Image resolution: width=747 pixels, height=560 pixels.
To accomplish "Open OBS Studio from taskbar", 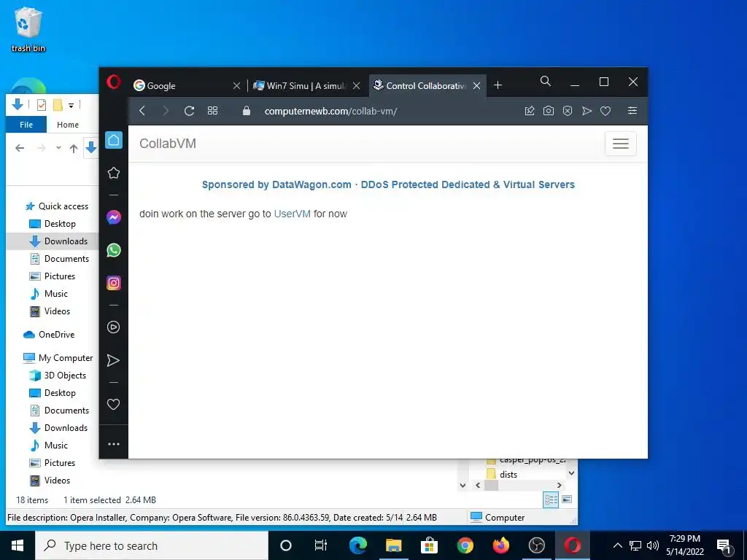I will click(536, 545).
